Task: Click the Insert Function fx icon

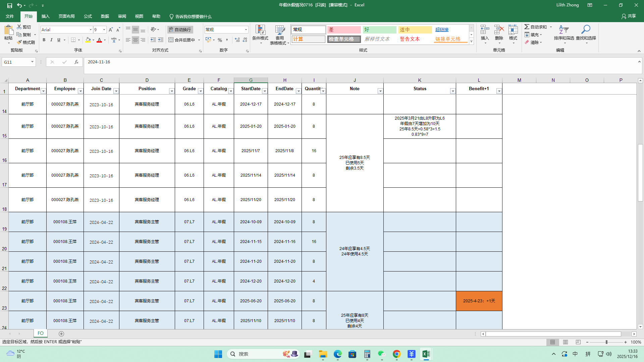Action: point(76,62)
